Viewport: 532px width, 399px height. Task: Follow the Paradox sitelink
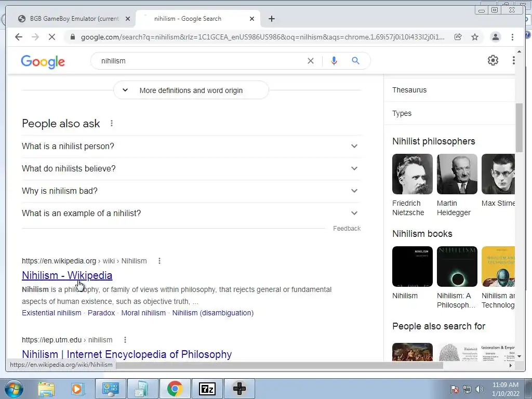[101, 313]
